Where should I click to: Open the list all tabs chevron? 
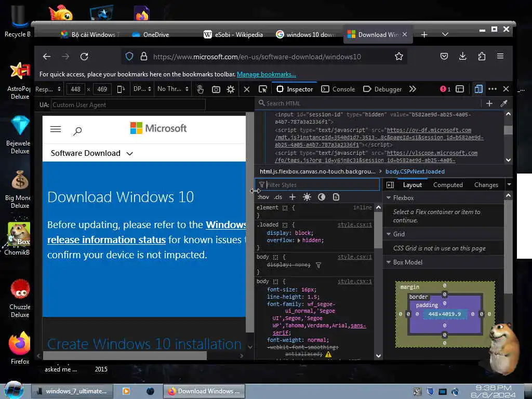pos(445,34)
